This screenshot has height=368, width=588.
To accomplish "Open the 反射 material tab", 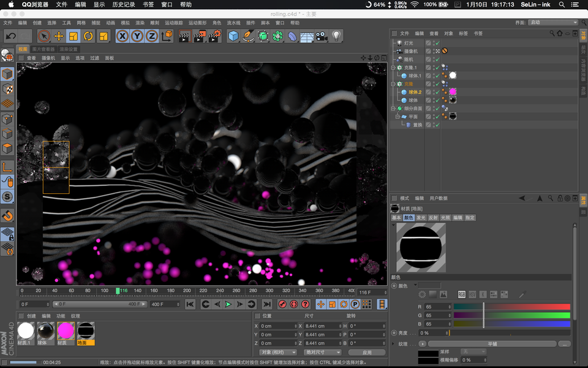I will click(433, 218).
